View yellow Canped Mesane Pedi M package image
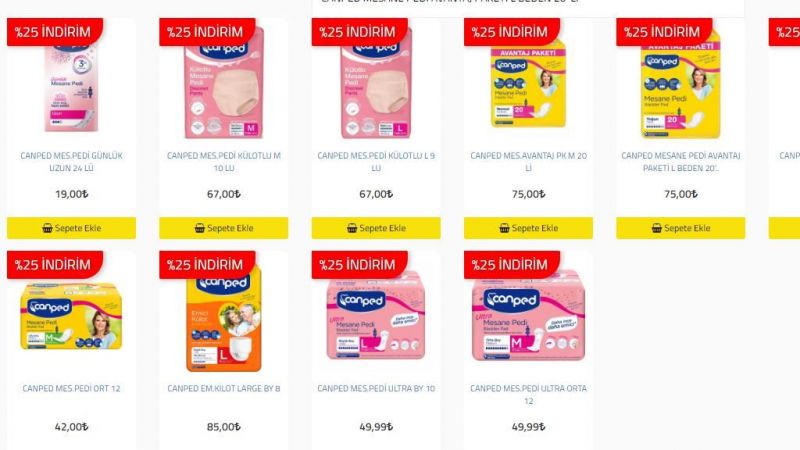800x450 pixels. tap(71, 316)
